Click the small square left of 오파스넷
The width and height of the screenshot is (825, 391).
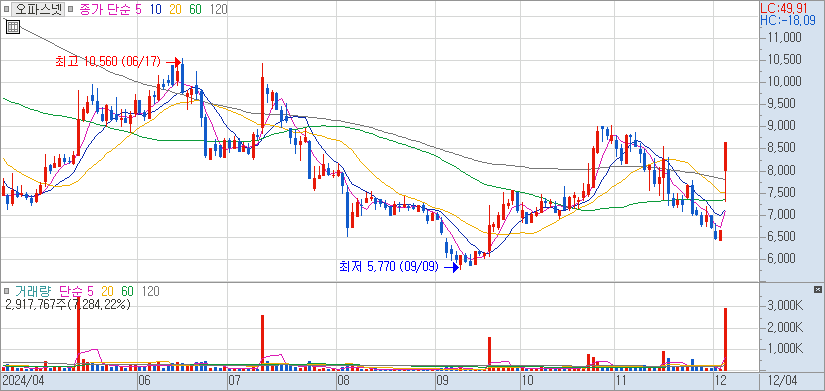pos(6,9)
